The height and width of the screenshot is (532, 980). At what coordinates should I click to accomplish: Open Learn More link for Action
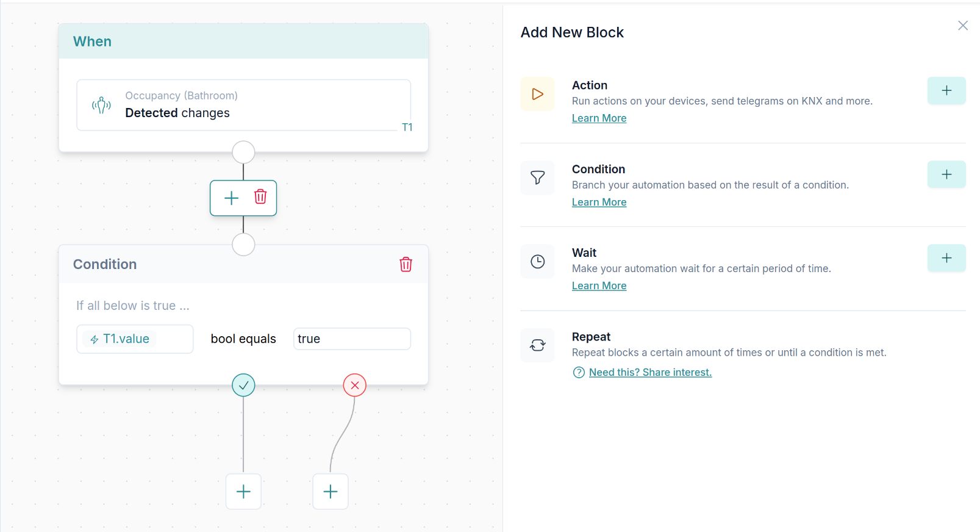[599, 118]
